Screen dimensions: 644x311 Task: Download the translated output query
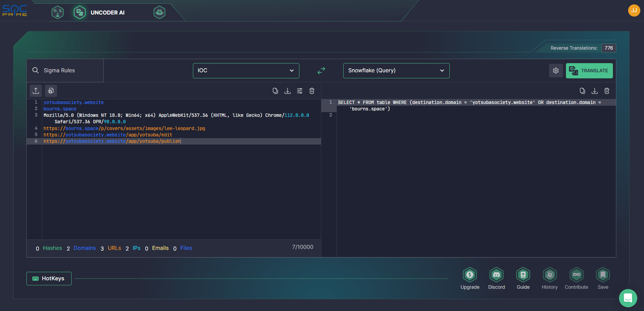click(594, 91)
